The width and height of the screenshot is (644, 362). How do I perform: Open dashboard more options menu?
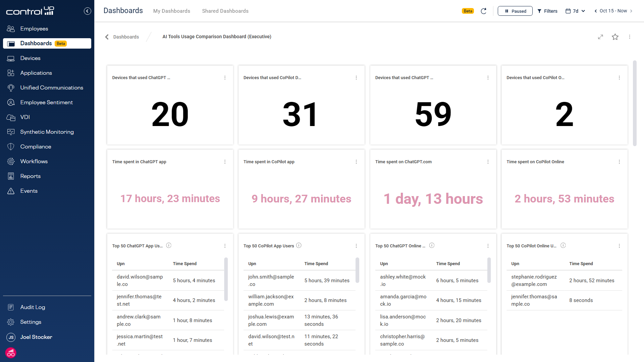tap(630, 37)
